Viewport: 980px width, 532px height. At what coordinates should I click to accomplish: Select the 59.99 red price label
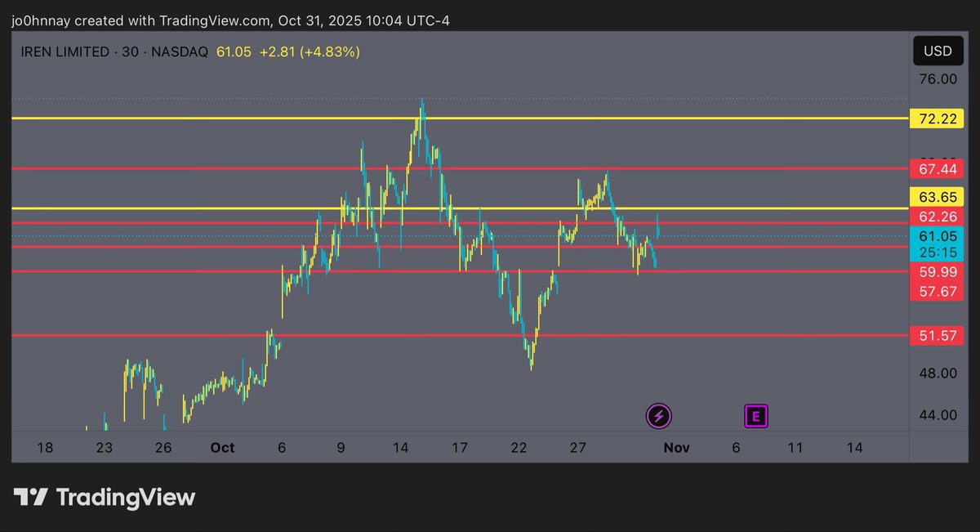coord(937,271)
